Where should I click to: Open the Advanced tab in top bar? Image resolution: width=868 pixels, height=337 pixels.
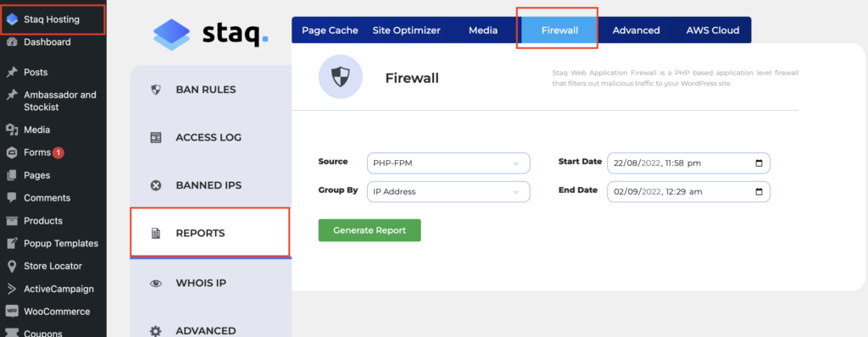[636, 30]
